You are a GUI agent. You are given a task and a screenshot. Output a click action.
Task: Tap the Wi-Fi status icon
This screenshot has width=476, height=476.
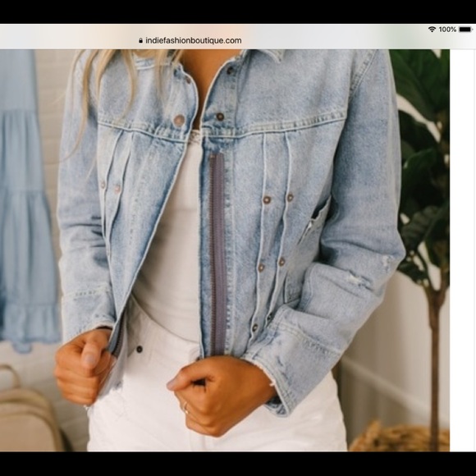click(x=432, y=30)
